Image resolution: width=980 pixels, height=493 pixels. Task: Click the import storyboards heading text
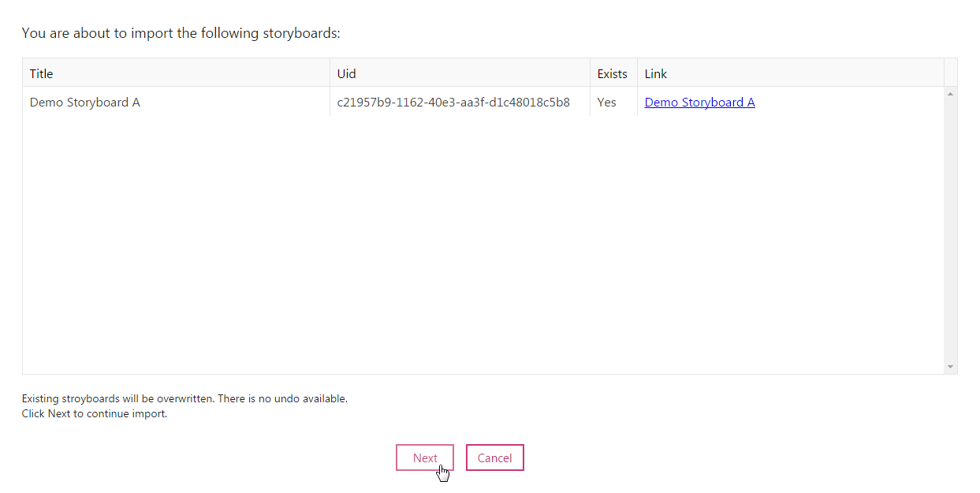click(x=181, y=33)
